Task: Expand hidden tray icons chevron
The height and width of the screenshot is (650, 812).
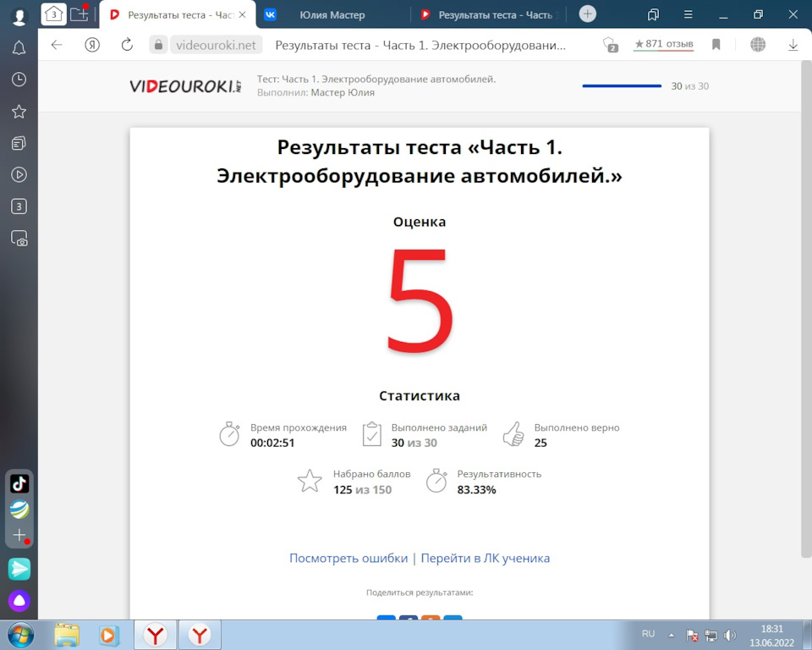Action: 672,634
